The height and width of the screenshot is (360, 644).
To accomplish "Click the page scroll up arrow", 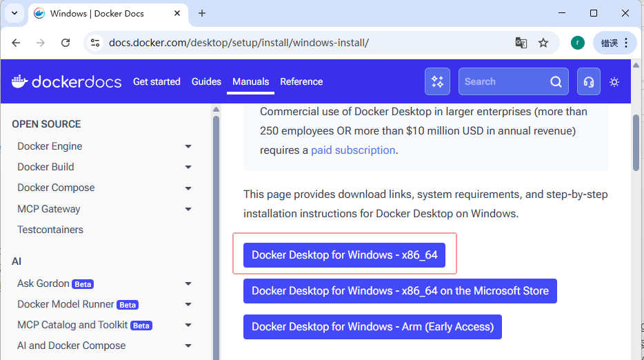I will pos(636,66).
